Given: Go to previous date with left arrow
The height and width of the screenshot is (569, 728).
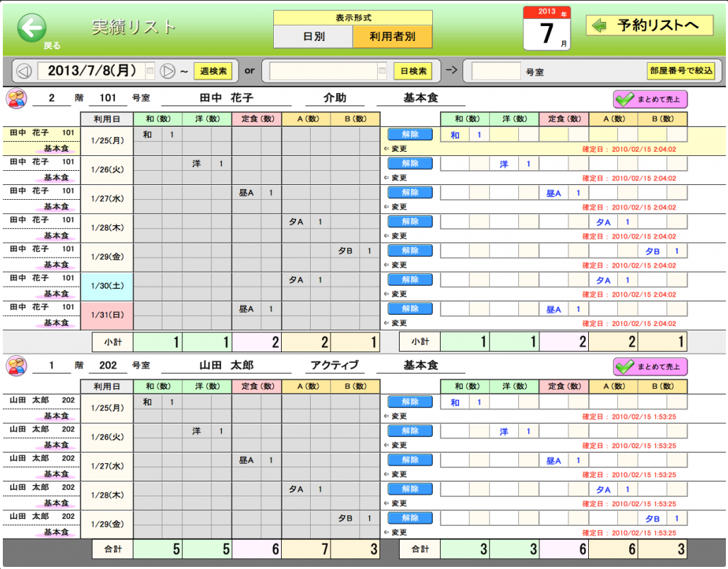Looking at the screenshot, I should coord(24,71).
